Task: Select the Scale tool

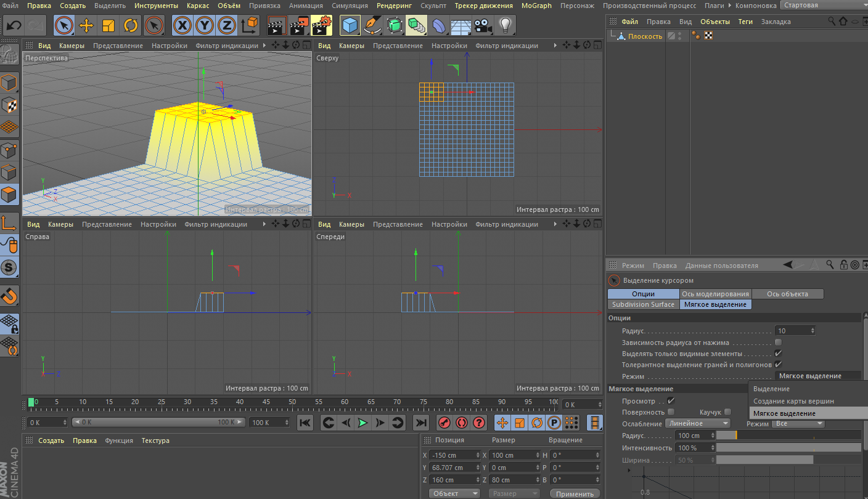Action: click(x=108, y=25)
